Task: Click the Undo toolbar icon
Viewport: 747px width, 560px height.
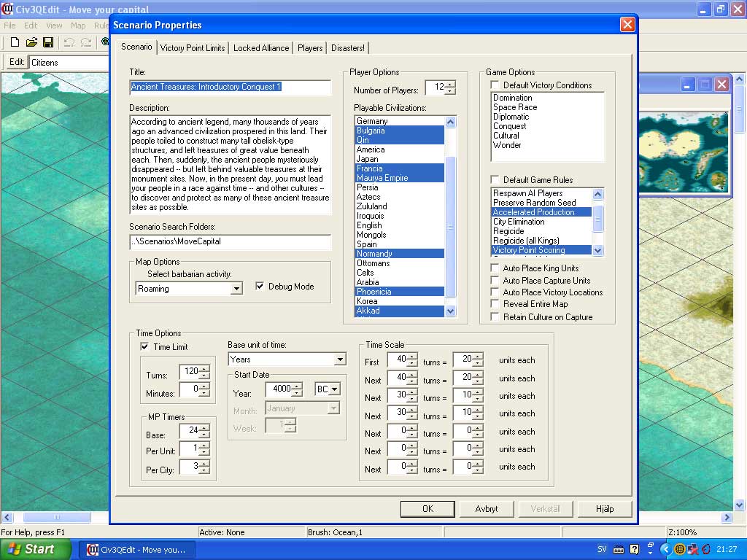Action: (69, 42)
